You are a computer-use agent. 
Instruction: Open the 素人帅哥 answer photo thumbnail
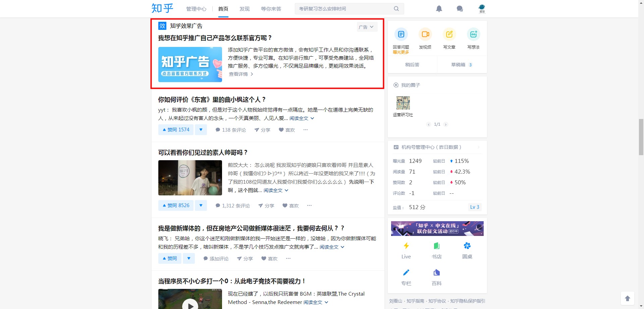[190, 178]
